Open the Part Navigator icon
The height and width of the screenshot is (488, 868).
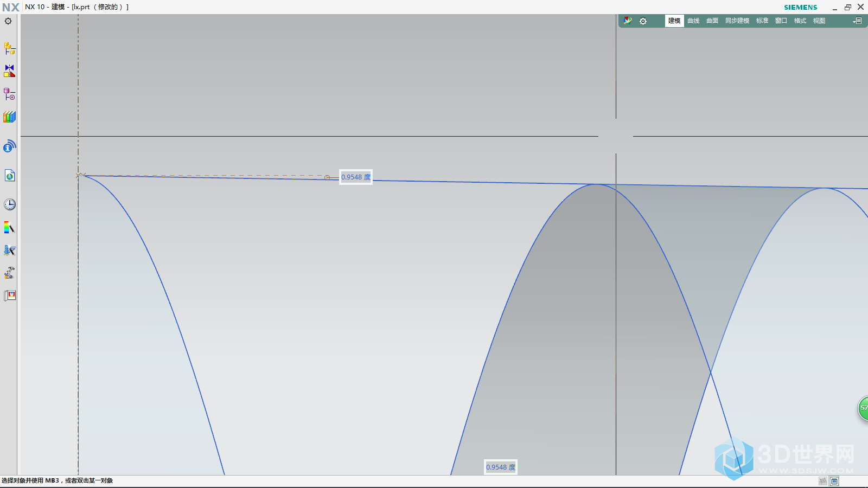point(9,94)
